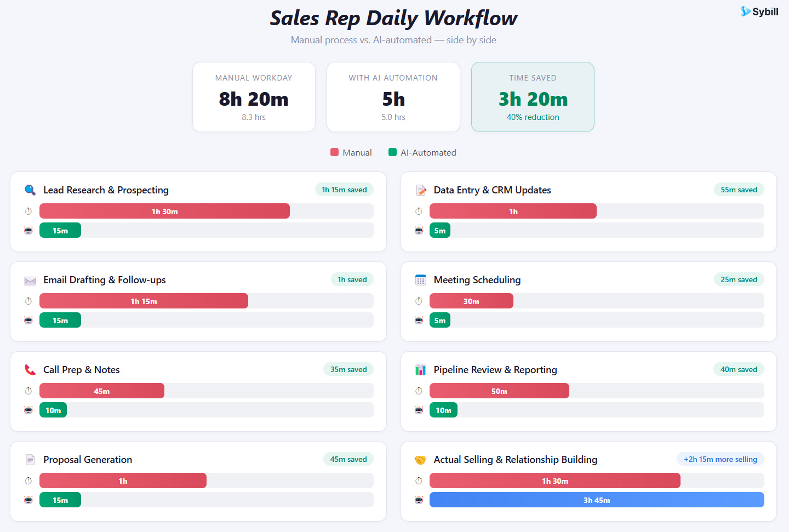Click the "40% reduction" text
This screenshot has height=532, width=789.
click(x=533, y=117)
